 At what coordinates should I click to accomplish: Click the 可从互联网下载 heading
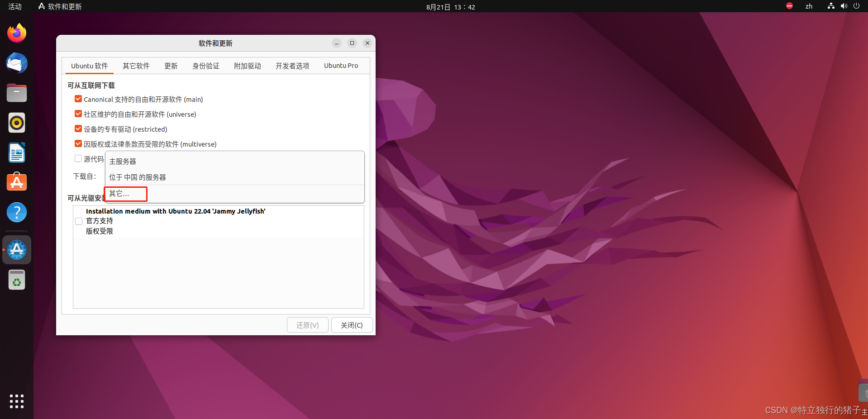[91, 86]
